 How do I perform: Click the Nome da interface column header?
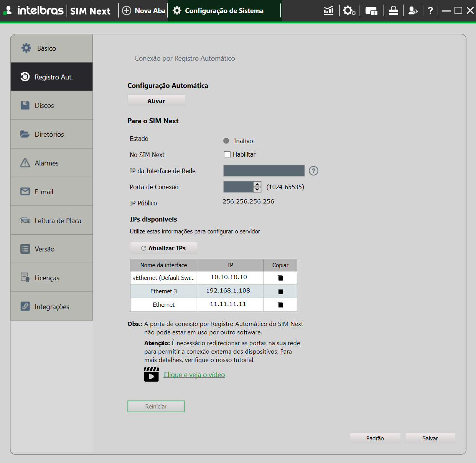click(164, 265)
